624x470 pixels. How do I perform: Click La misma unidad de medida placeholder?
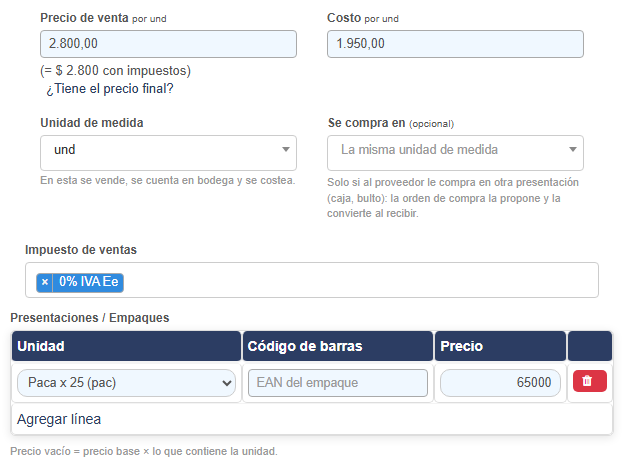419,150
